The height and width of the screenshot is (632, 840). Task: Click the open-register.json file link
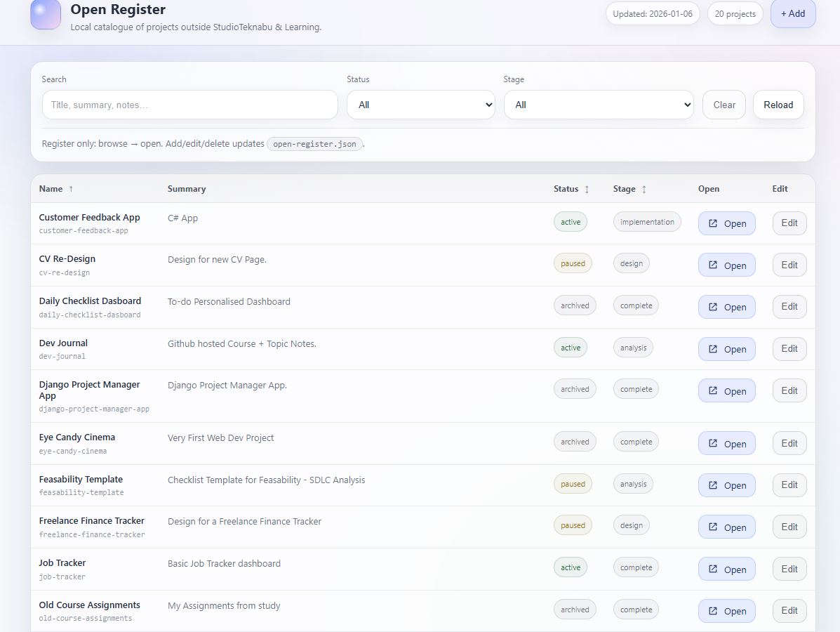314,144
